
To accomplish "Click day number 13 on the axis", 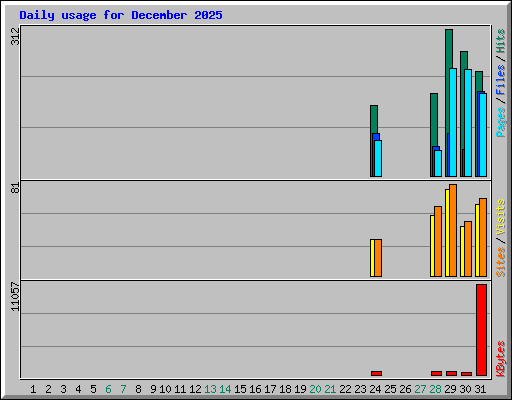I will tap(210, 389).
